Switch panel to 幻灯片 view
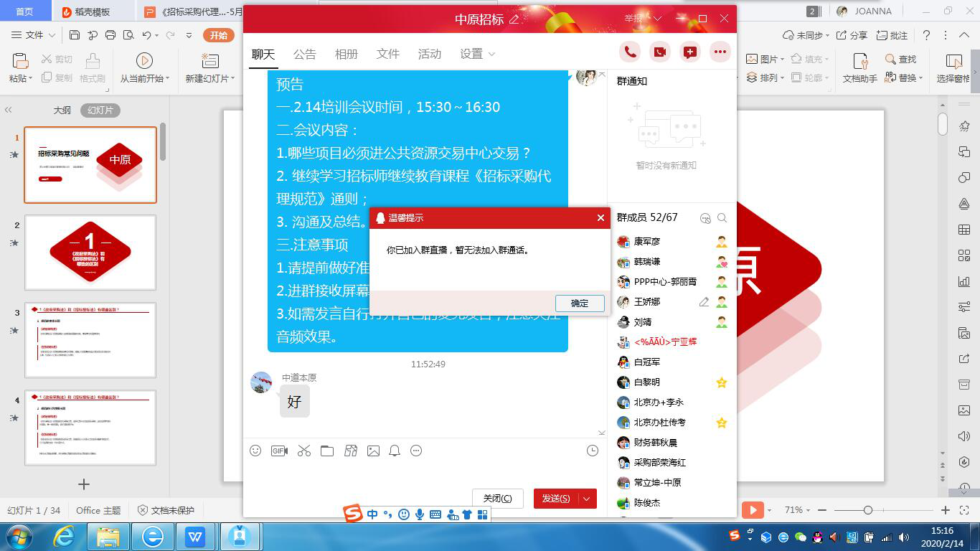The image size is (980, 551). click(100, 110)
